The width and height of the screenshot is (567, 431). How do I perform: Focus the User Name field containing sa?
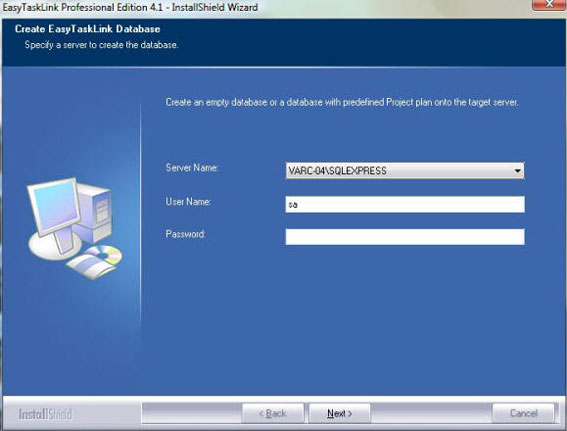point(405,204)
